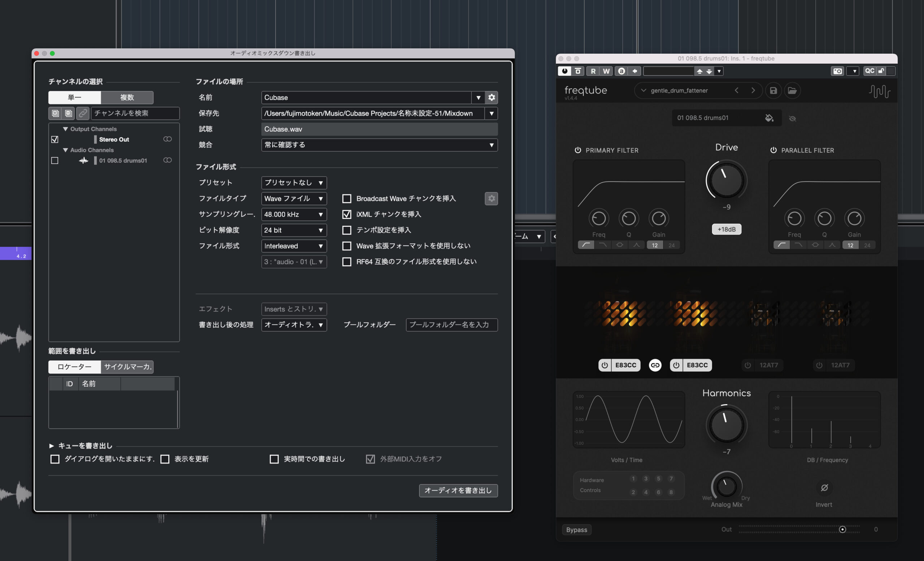924x561 pixels.
Task: Click the paint bucket color icon beside drums01
Action: [x=769, y=118]
